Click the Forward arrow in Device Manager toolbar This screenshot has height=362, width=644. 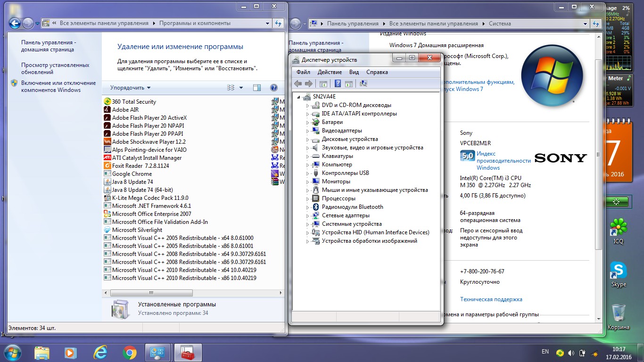pos(309,83)
